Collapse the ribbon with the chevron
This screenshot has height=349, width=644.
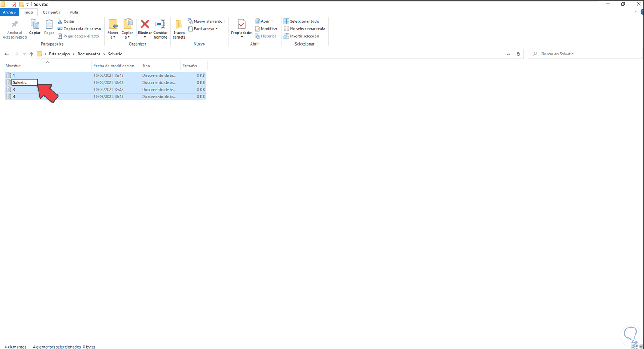(636, 12)
